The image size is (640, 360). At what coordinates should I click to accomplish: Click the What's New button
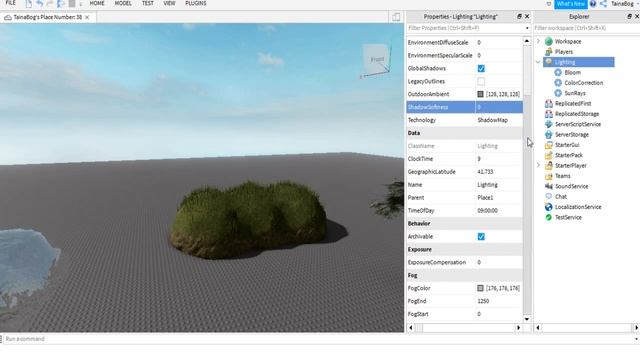click(x=571, y=4)
